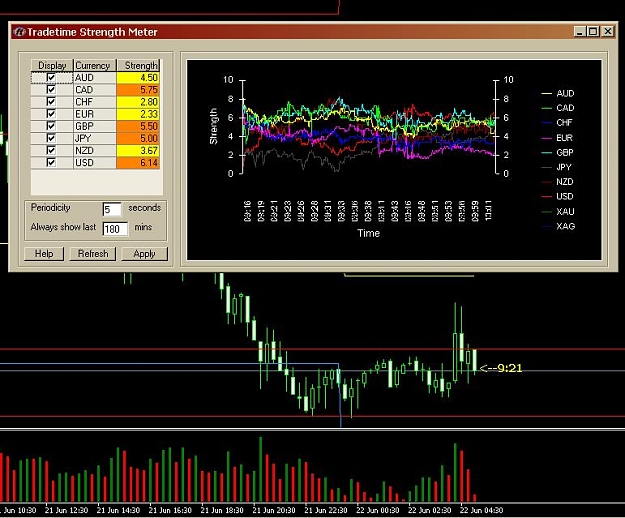Screen dimensions: 625x518
Task: Click the AUD strength value 4.50
Action: (138, 77)
